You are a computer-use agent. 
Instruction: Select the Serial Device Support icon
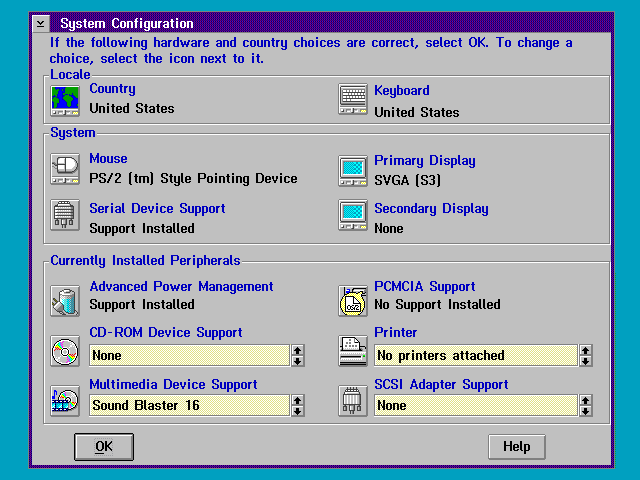(x=65, y=217)
